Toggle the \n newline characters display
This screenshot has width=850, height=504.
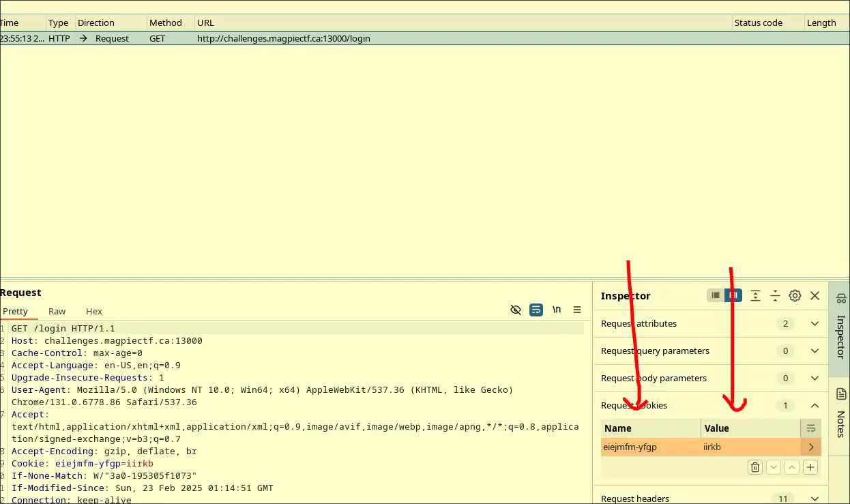pyautogui.click(x=557, y=310)
